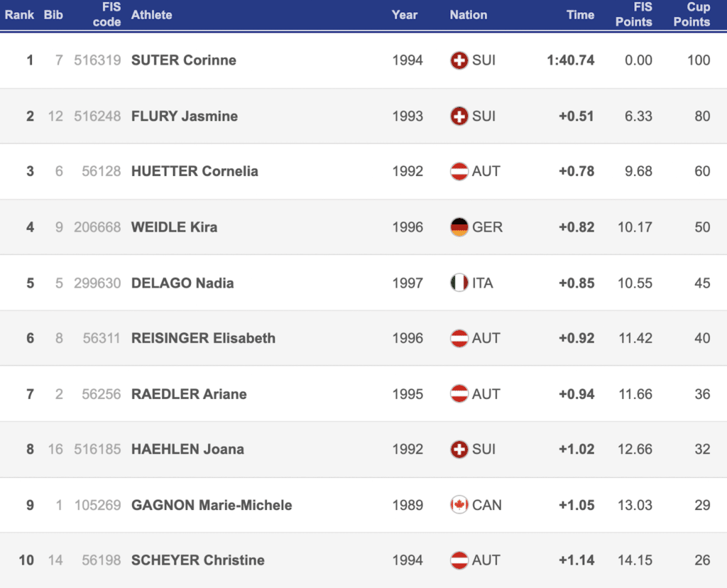Click the Austrian flag in Cornelia Huetter's row
The width and height of the screenshot is (727, 588).
pyautogui.click(x=459, y=171)
